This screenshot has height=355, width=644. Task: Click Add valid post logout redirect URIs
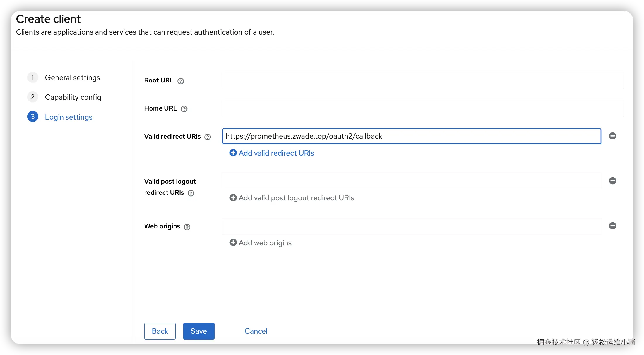[292, 198]
